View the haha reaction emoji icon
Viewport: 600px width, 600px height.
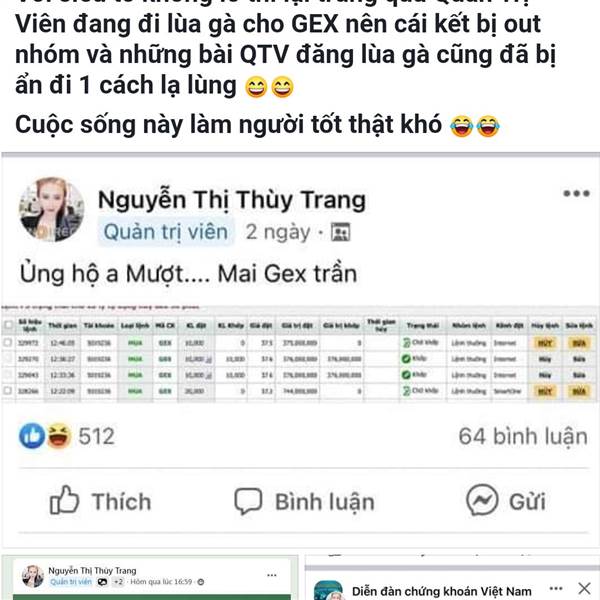click(59, 436)
